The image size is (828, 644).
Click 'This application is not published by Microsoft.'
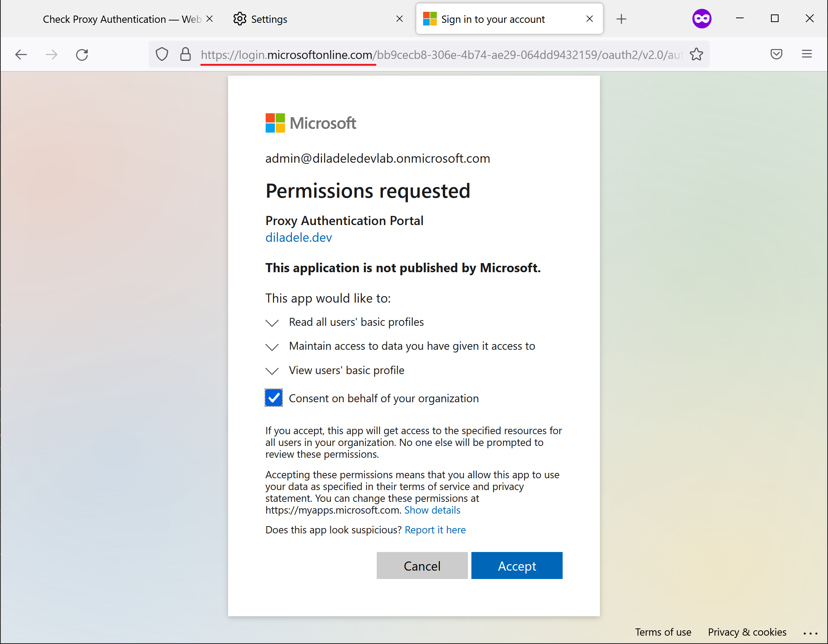click(403, 268)
